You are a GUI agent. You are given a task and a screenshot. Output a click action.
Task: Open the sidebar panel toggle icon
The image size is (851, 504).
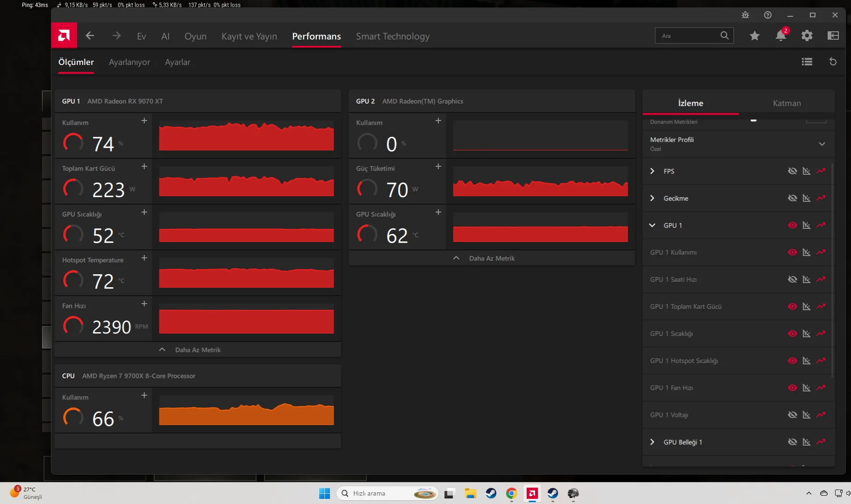click(833, 35)
